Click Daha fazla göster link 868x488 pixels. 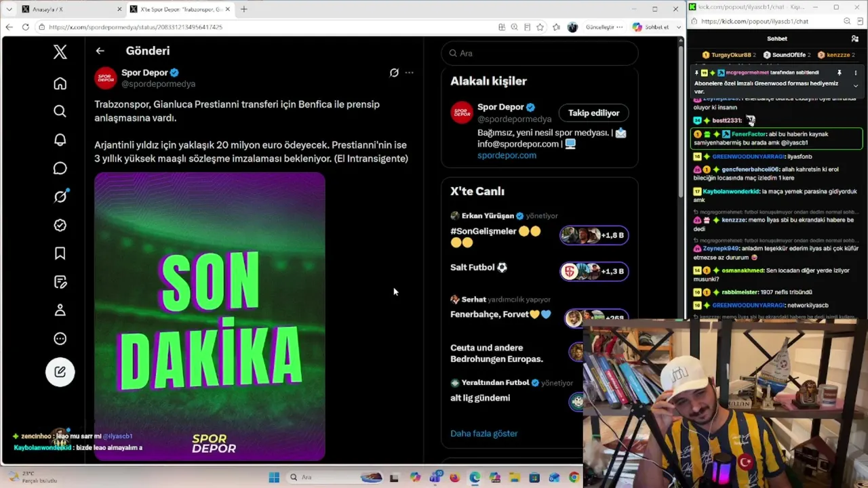pos(484,434)
